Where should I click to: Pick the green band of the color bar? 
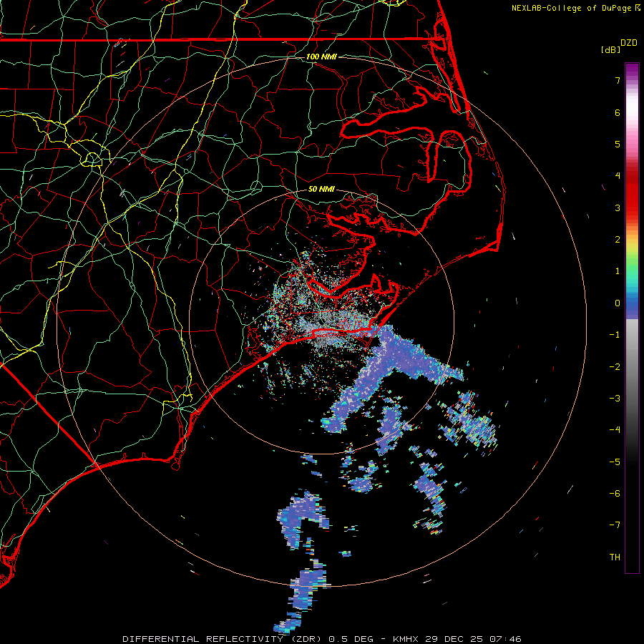point(632,265)
